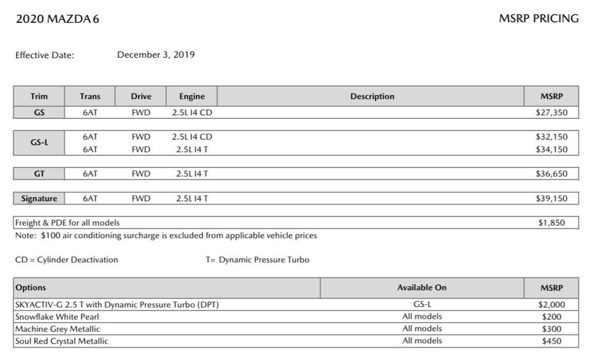Click '2.5L I4 T' in the GT row
The width and height of the screenshot is (596, 364).
(x=192, y=173)
